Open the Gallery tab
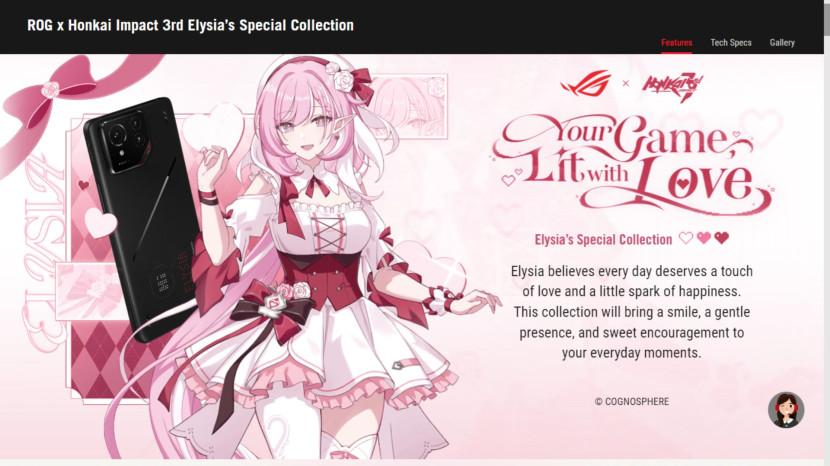The height and width of the screenshot is (466, 830). pos(782,42)
